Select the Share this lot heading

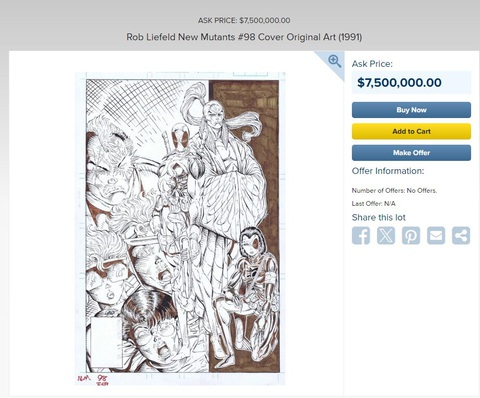point(379,218)
